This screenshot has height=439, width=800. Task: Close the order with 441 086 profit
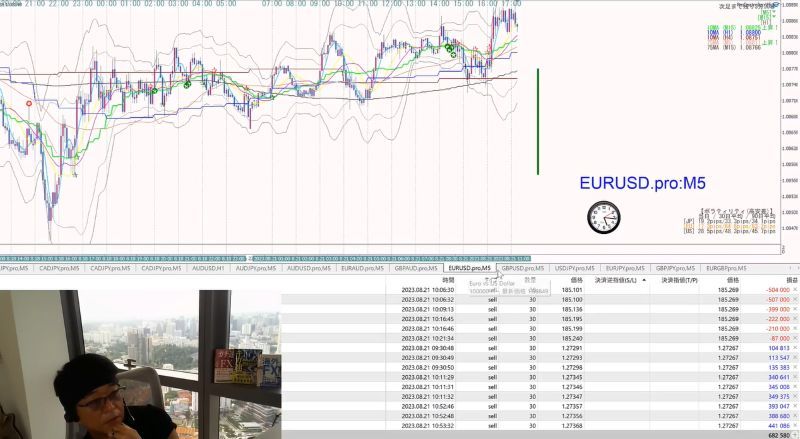click(795, 426)
